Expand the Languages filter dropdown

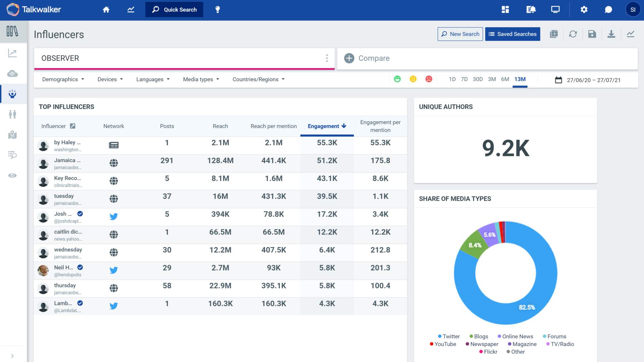tap(153, 79)
